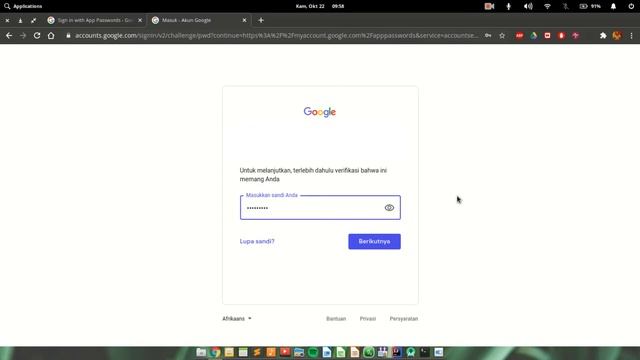This screenshot has width=640, height=360.
Task: Open saved passwords key icon
Action: tap(488, 36)
